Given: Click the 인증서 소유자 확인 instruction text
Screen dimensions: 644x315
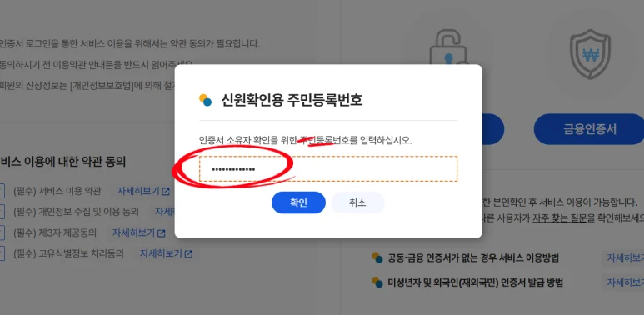Looking at the screenshot, I should 305,141.
